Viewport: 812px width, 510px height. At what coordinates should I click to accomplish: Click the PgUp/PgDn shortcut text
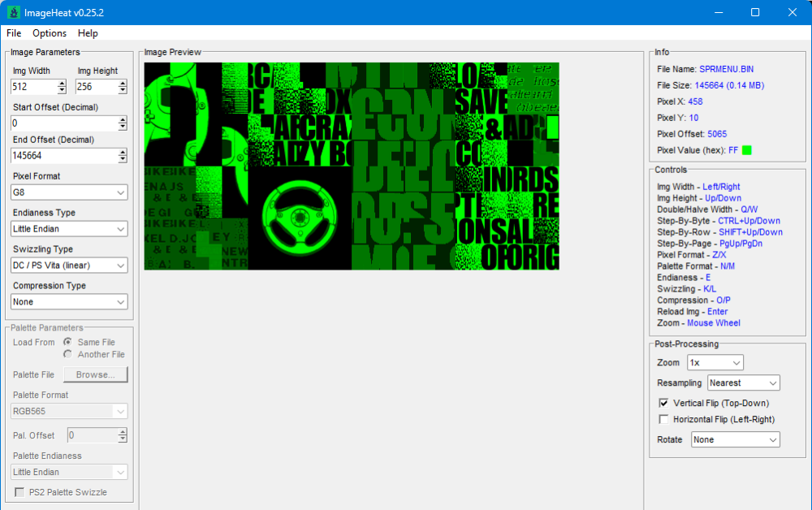tap(741, 244)
